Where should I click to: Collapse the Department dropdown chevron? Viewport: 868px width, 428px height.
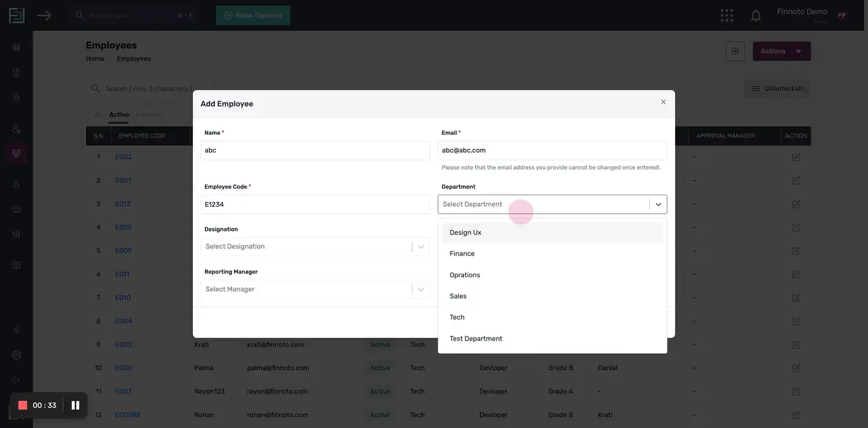pyautogui.click(x=658, y=204)
